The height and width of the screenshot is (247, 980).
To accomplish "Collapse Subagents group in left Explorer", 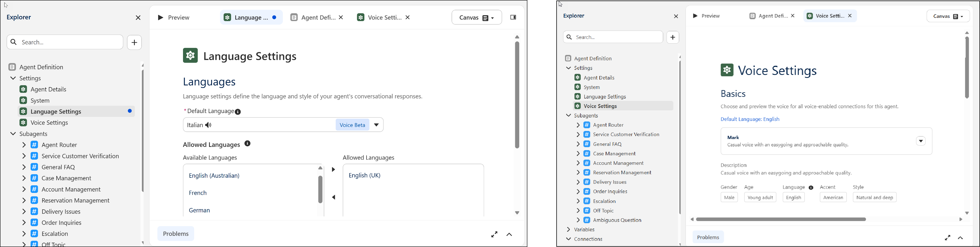I will click(13, 134).
